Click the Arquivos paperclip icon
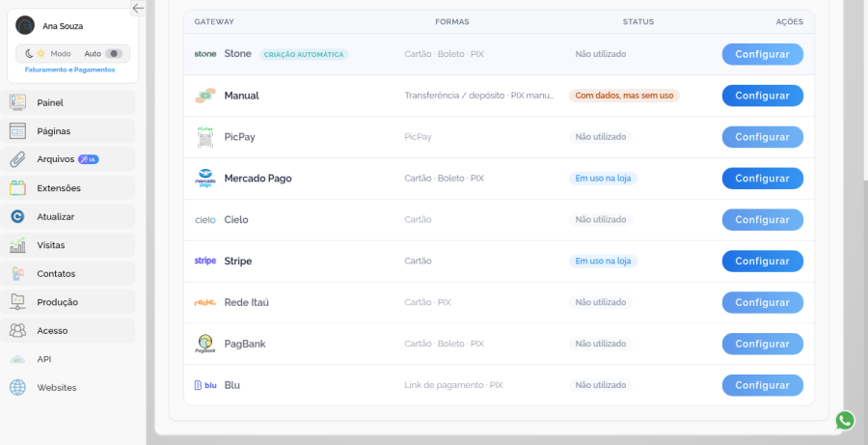868x445 pixels. 17,159
